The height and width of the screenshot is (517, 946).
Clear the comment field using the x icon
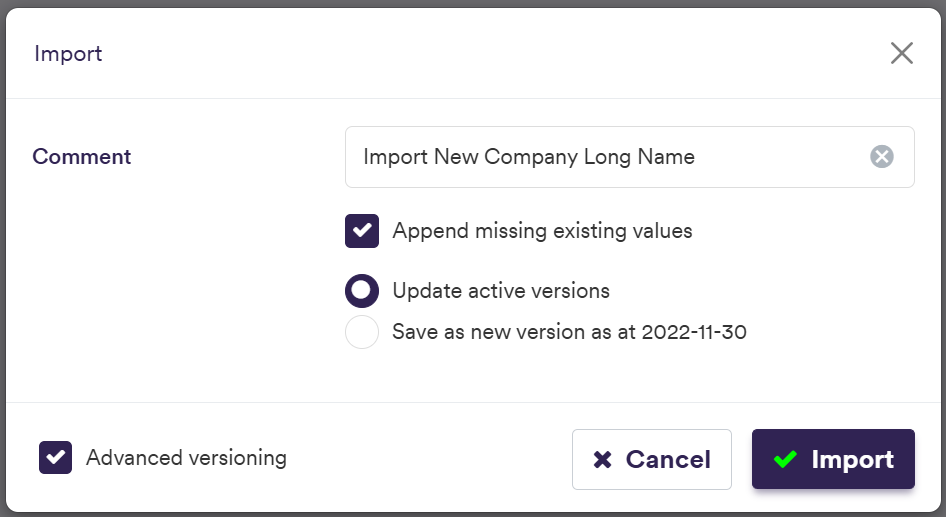point(881,157)
